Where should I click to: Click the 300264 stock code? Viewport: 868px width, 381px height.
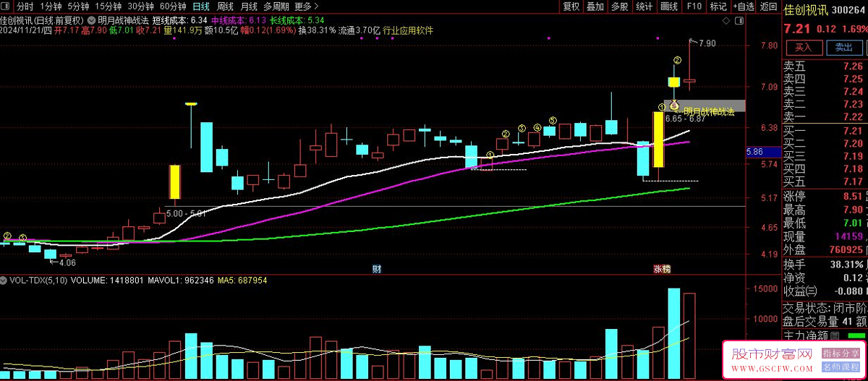pyautogui.click(x=848, y=10)
